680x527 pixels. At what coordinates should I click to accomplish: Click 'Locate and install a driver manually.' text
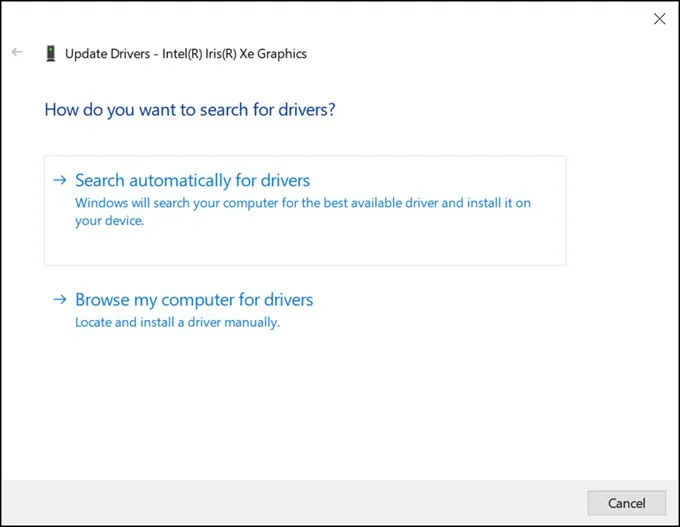click(x=177, y=322)
